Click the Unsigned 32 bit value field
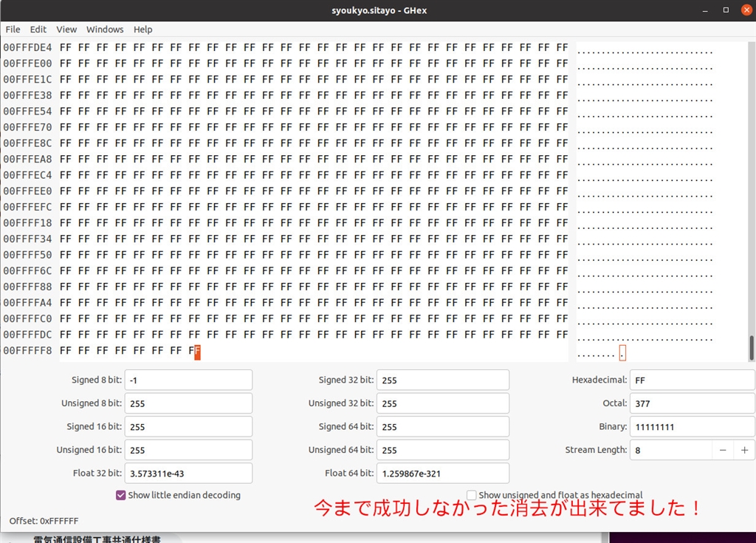Viewport: 756px width, 543px height. coord(443,403)
